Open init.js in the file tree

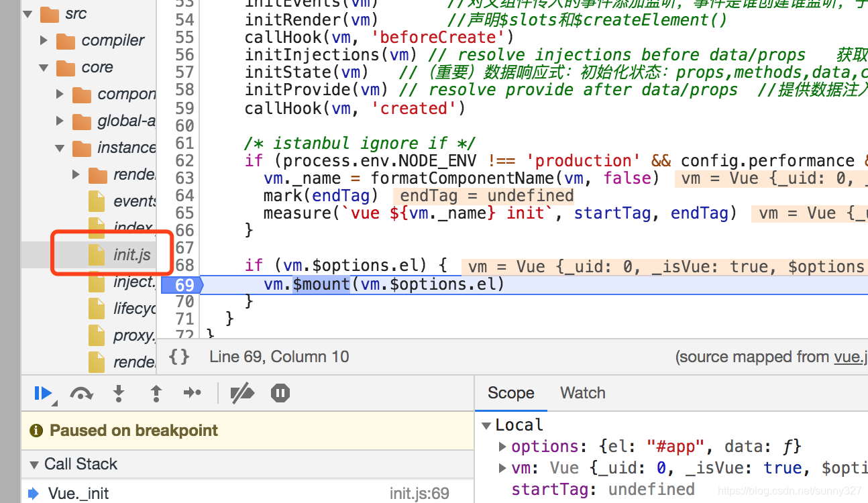point(132,255)
